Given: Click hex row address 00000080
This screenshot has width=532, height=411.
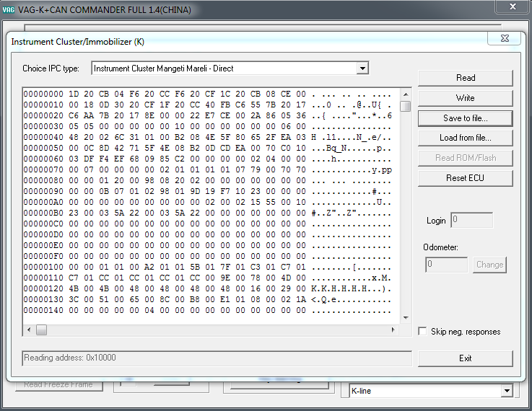Looking at the screenshot, I should tap(43, 180).
